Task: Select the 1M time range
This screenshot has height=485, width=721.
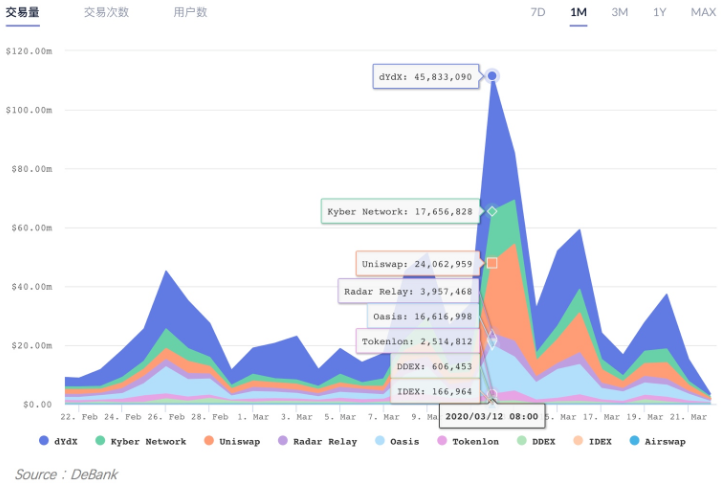Action: pyautogui.click(x=578, y=12)
